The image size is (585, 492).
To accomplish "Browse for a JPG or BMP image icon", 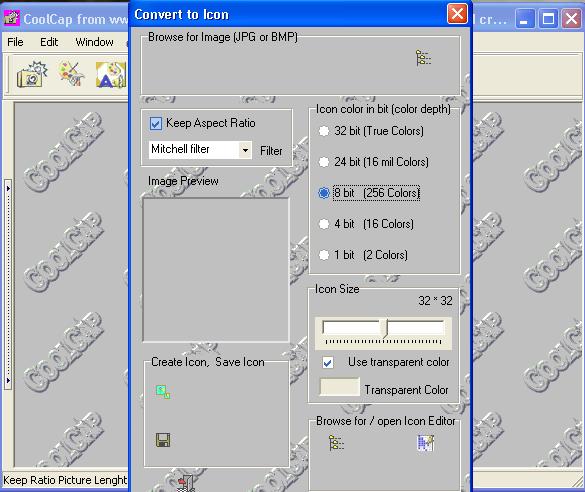I will [423, 58].
